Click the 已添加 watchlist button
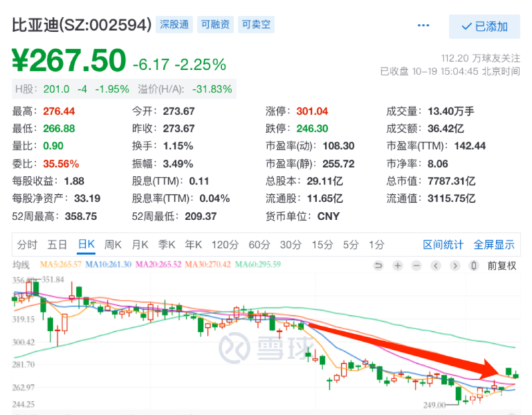Screen dimensions: 532x415 pyautogui.click(x=485, y=27)
